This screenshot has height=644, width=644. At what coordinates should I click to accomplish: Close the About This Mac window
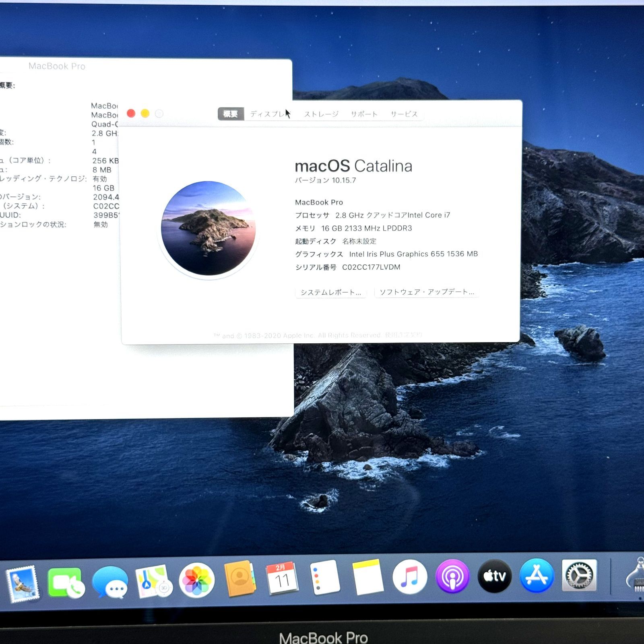point(131,114)
